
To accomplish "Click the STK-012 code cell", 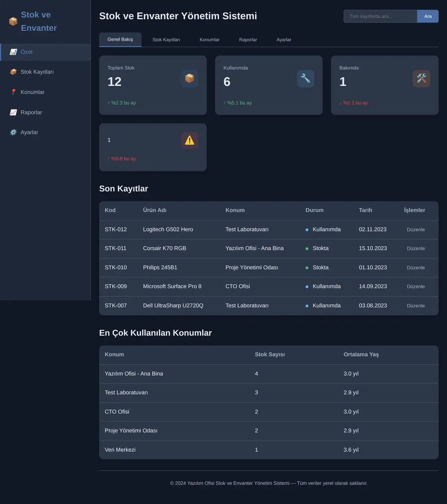I will click(x=116, y=229).
